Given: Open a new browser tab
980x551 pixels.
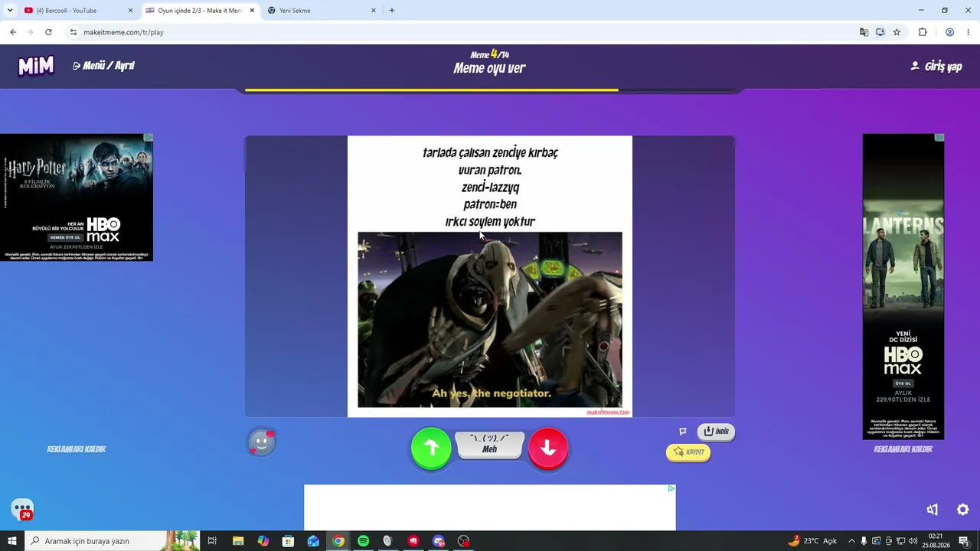Looking at the screenshot, I should [x=392, y=11].
